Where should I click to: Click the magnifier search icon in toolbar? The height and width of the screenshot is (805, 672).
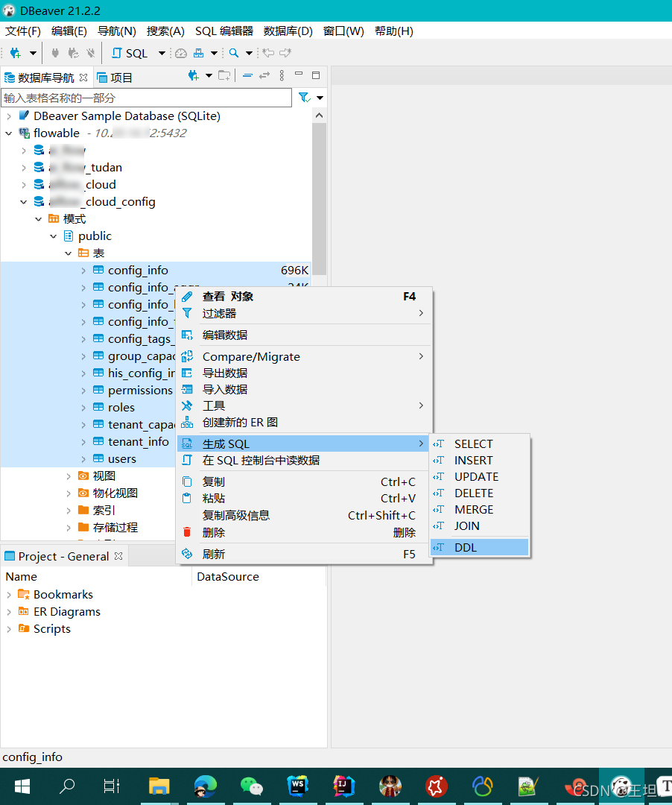click(234, 53)
